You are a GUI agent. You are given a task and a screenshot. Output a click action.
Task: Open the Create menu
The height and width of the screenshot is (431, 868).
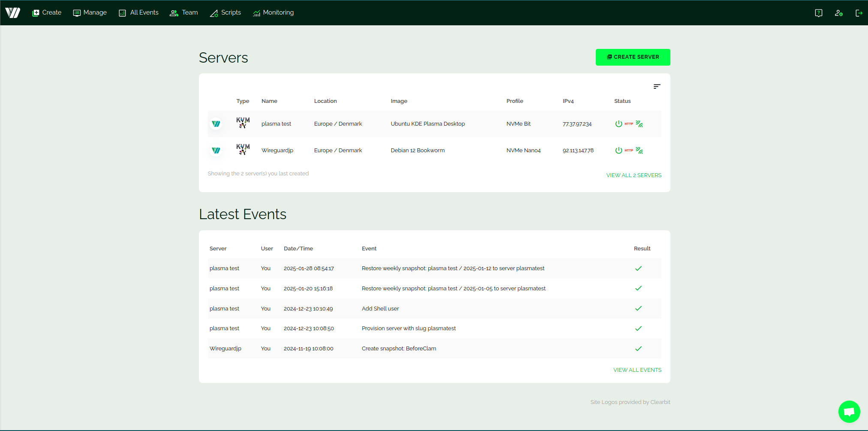[47, 13]
